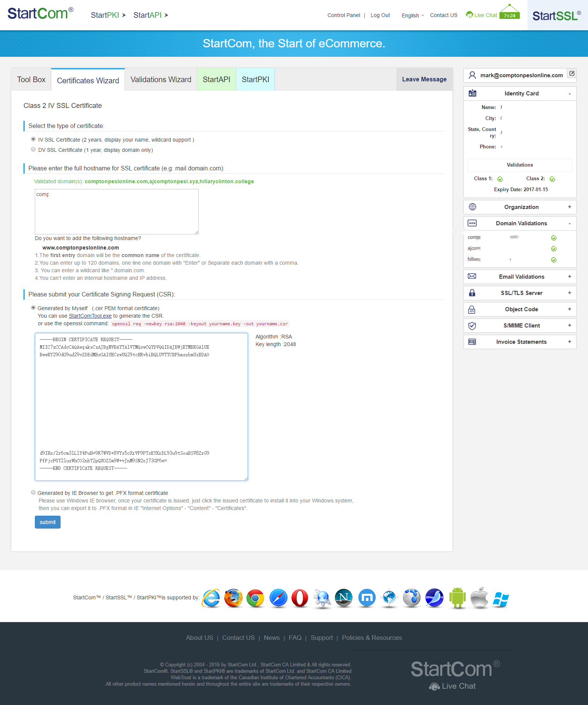
Task: Click the Log Out link
Action: (380, 15)
